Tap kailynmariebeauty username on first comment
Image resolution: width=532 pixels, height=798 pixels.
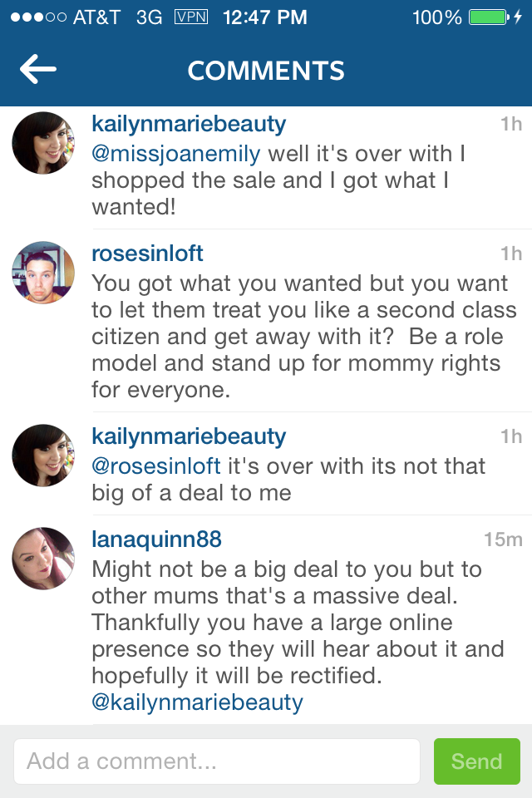pyautogui.click(x=189, y=125)
